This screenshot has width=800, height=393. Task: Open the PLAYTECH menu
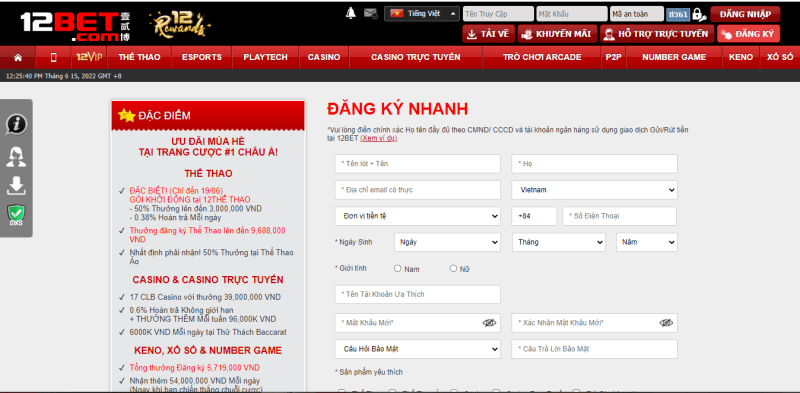point(265,57)
